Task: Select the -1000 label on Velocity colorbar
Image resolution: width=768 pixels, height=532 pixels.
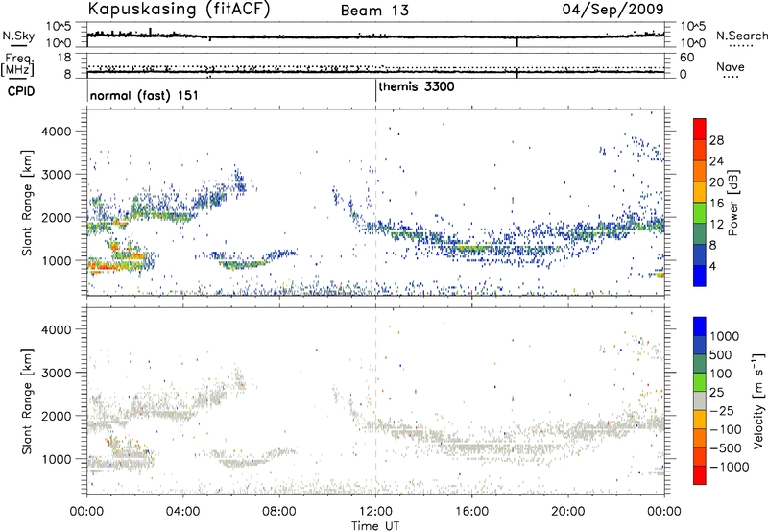Action: (x=730, y=467)
